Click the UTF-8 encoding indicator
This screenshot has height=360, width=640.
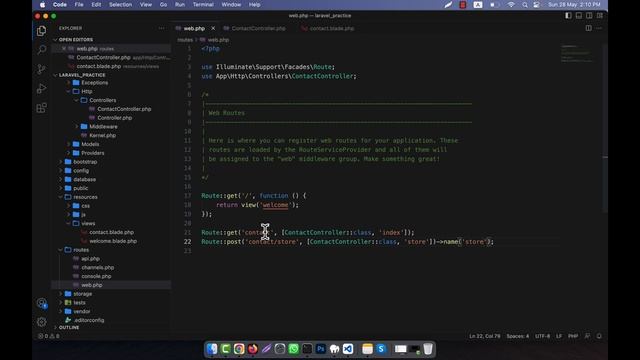pyautogui.click(x=542, y=336)
